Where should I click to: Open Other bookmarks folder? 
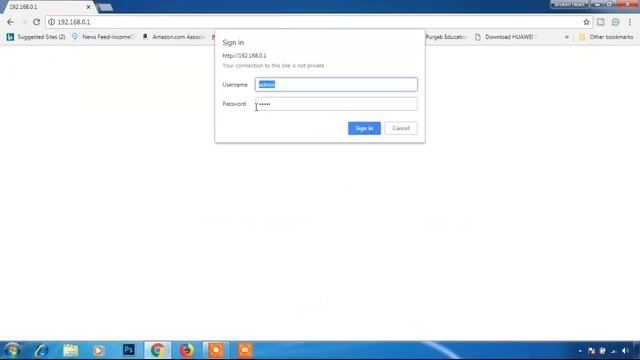click(606, 37)
